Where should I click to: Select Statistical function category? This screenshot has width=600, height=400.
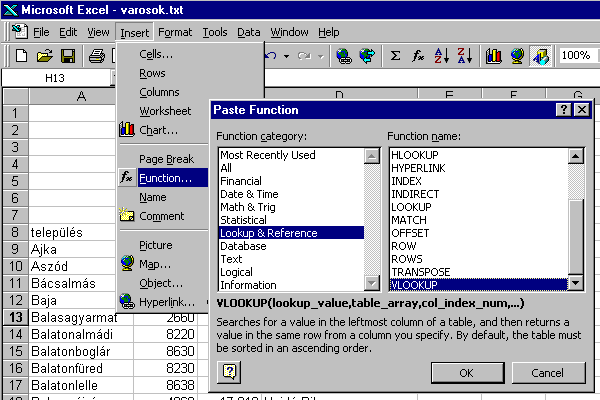(291, 220)
